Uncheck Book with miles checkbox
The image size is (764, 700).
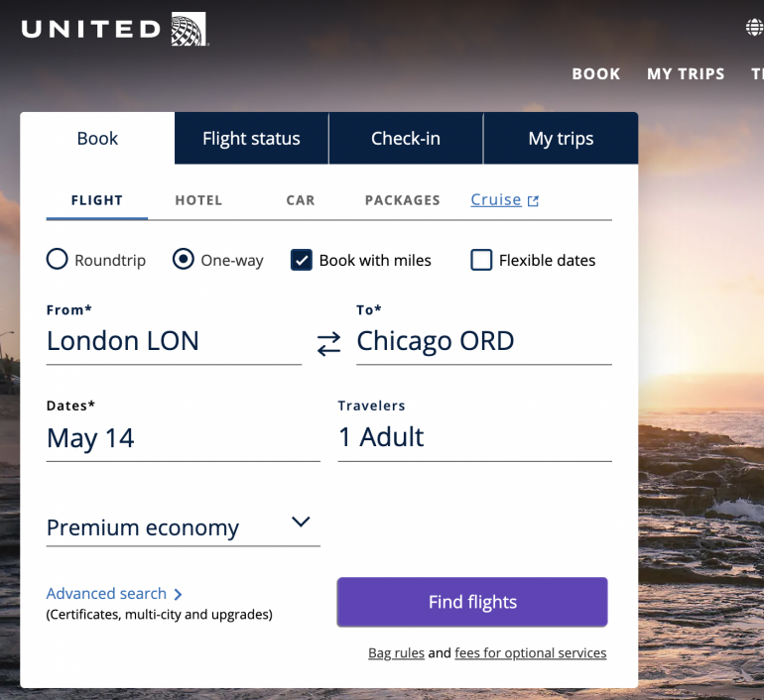(302, 260)
